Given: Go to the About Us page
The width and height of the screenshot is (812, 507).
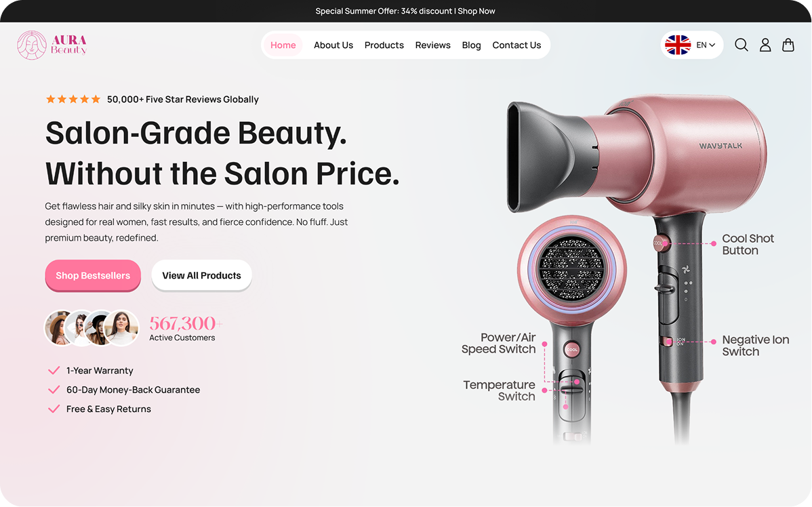Looking at the screenshot, I should 333,45.
